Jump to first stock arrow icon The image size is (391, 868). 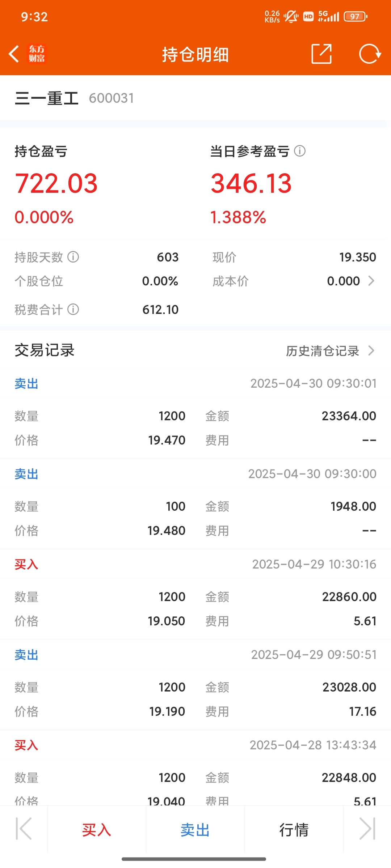tap(24, 829)
